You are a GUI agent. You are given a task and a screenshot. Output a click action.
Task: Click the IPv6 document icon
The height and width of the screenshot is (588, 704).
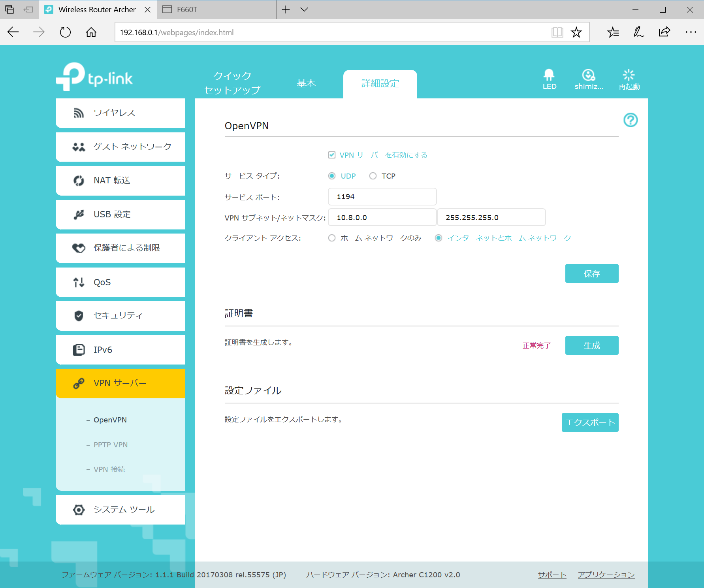[x=79, y=350]
